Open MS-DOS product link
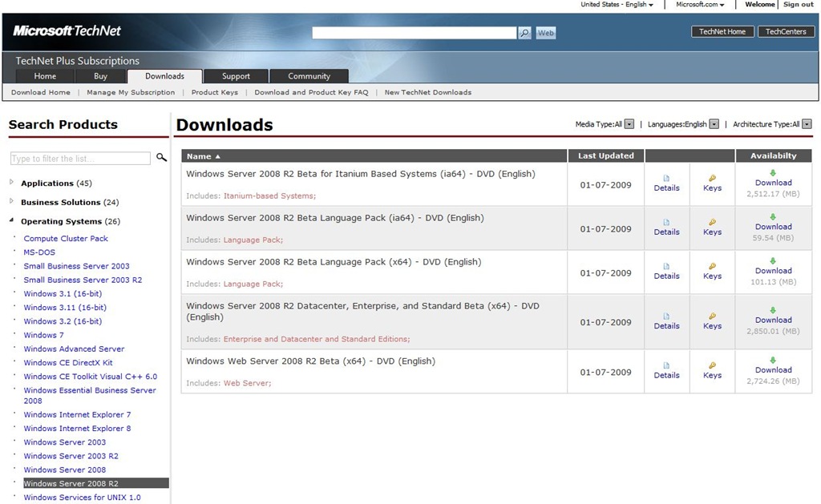 [39, 252]
